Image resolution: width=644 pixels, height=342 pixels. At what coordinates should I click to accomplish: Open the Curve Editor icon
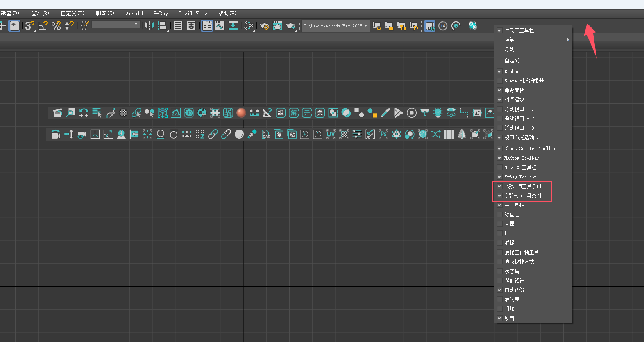click(220, 26)
